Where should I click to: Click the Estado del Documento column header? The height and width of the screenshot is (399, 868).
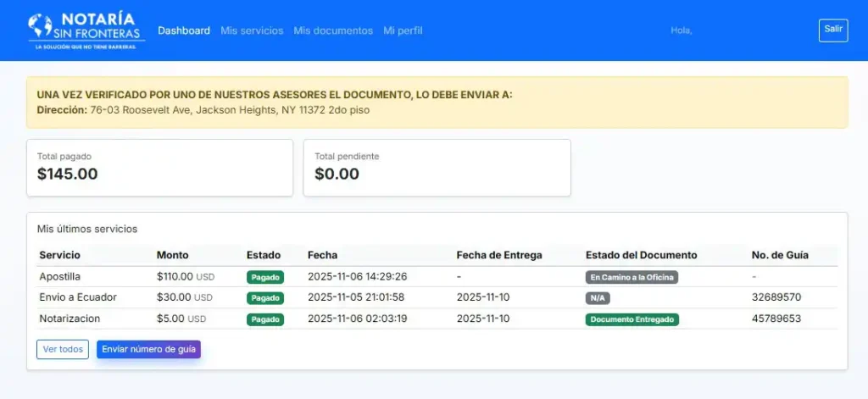pyautogui.click(x=641, y=255)
